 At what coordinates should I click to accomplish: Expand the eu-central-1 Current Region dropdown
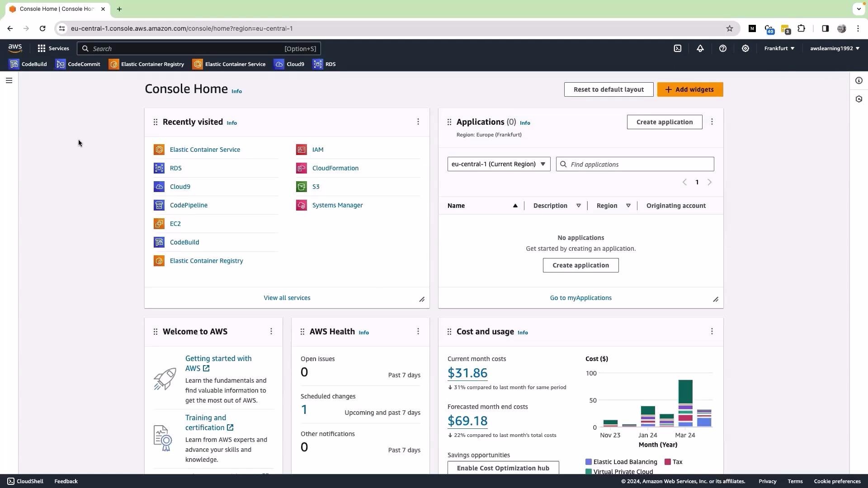click(499, 164)
